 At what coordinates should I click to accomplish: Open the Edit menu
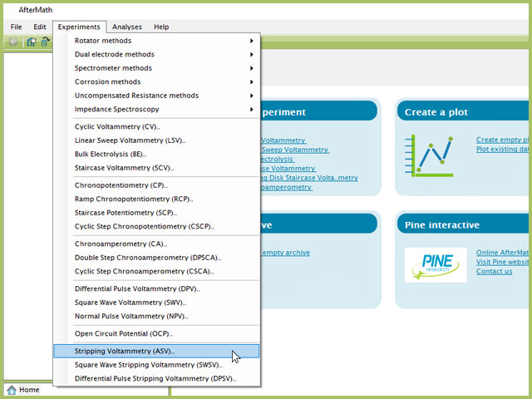tap(40, 27)
